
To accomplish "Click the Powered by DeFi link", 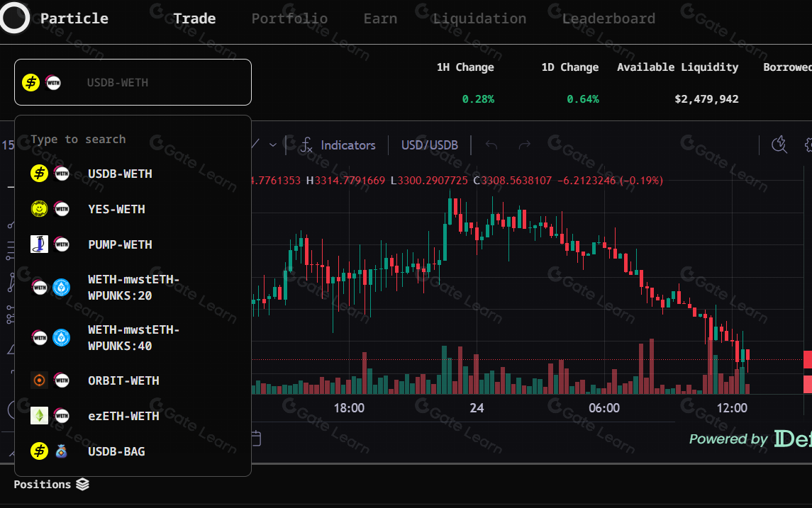I will pos(746,439).
